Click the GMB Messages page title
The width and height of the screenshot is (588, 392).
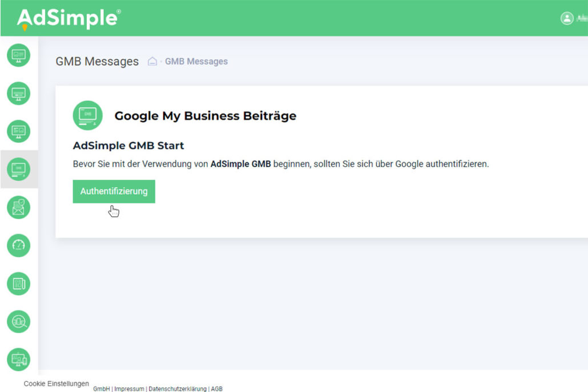pos(97,62)
